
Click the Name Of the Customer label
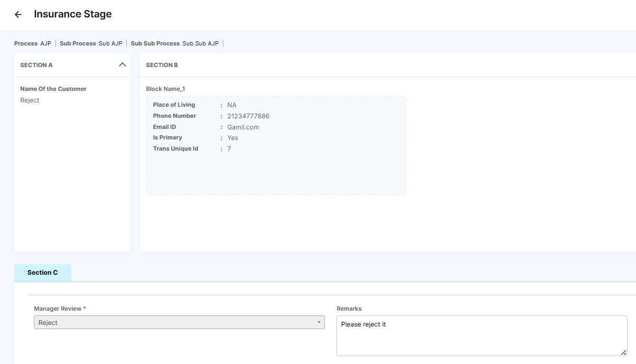[53, 89]
